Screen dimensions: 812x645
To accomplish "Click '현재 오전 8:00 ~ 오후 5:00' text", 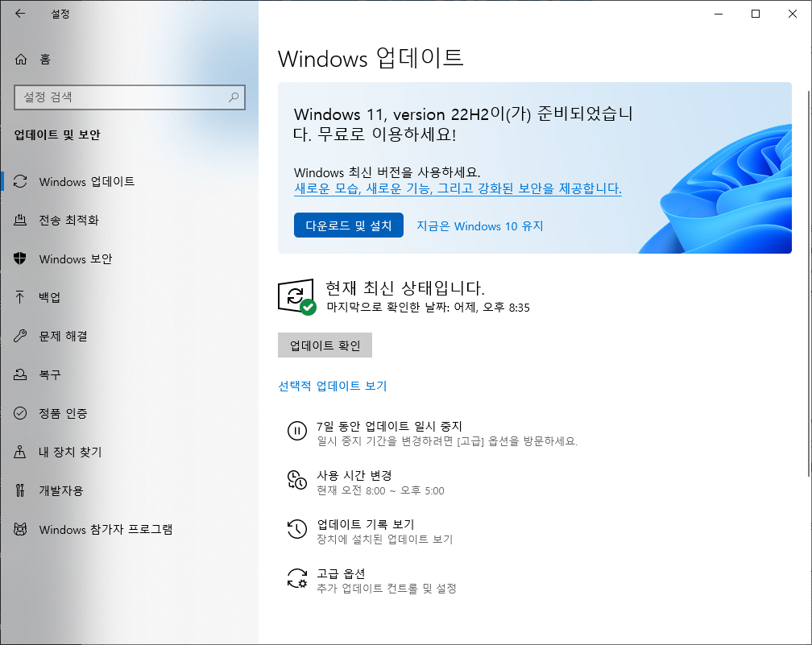I will [380, 490].
